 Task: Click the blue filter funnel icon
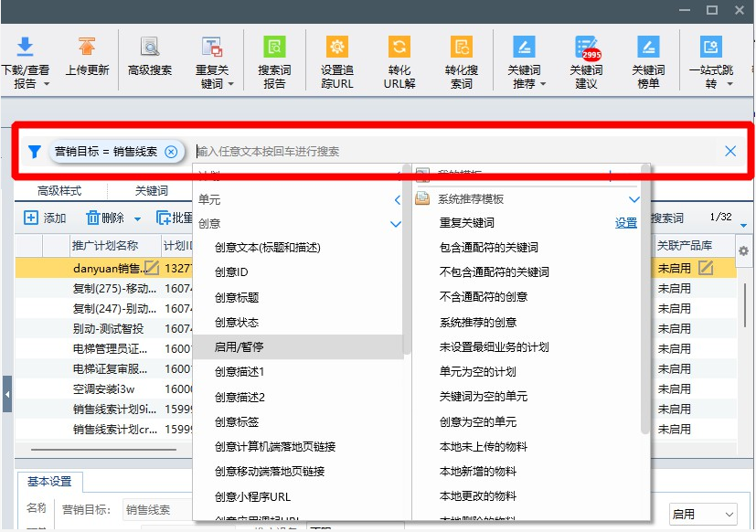[x=34, y=152]
